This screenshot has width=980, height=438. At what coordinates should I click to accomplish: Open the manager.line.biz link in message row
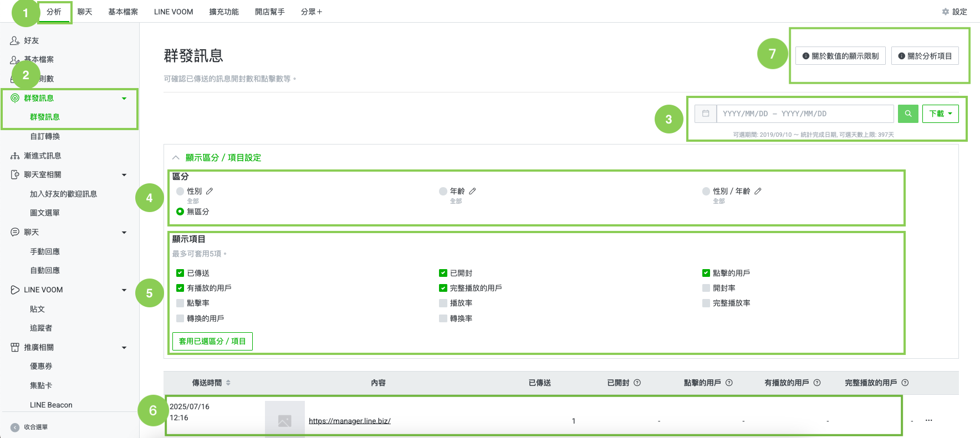click(349, 421)
